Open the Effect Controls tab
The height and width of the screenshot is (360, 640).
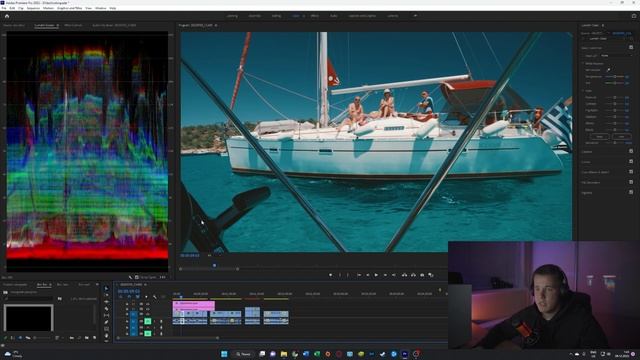click(x=73, y=25)
